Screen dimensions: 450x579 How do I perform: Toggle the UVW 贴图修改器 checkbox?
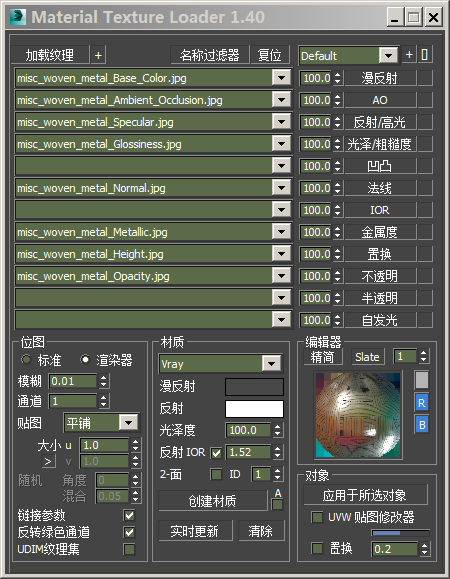(x=317, y=517)
